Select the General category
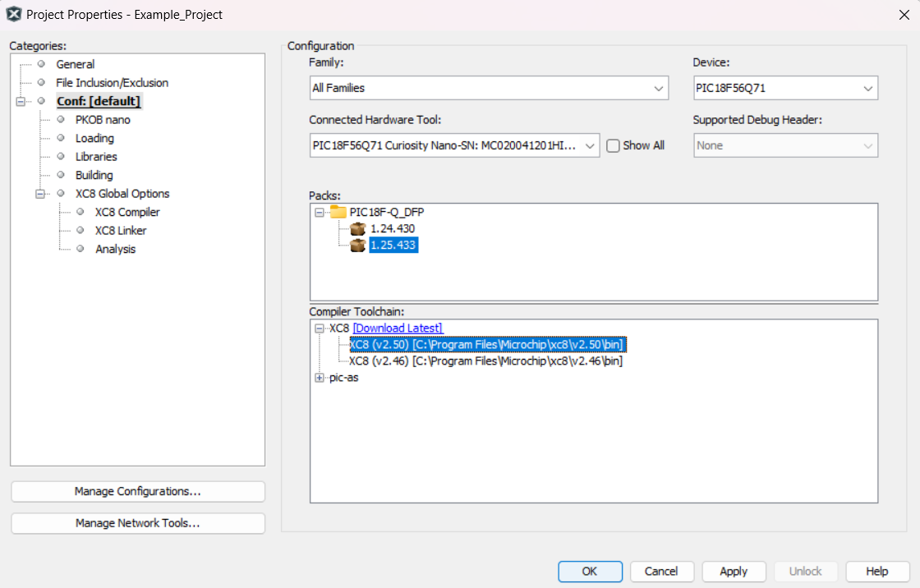920x588 pixels. tap(75, 64)
